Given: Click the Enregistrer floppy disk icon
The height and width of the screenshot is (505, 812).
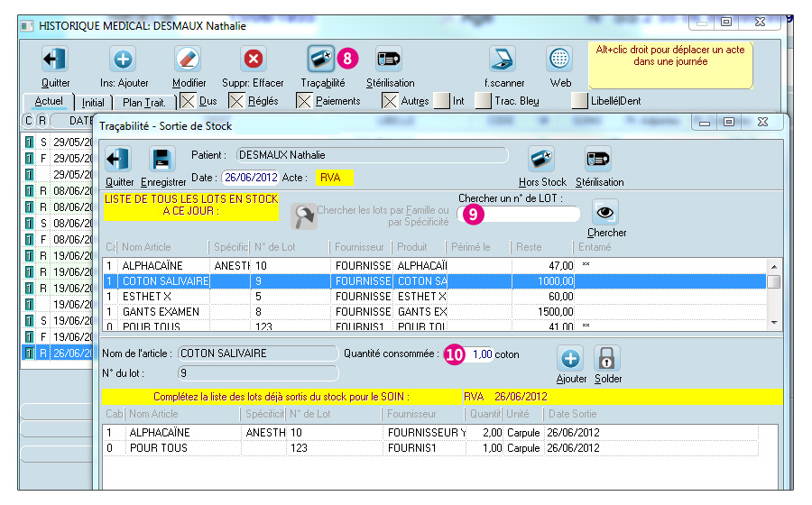Looking at the screenshot, I should pos(162,159).
